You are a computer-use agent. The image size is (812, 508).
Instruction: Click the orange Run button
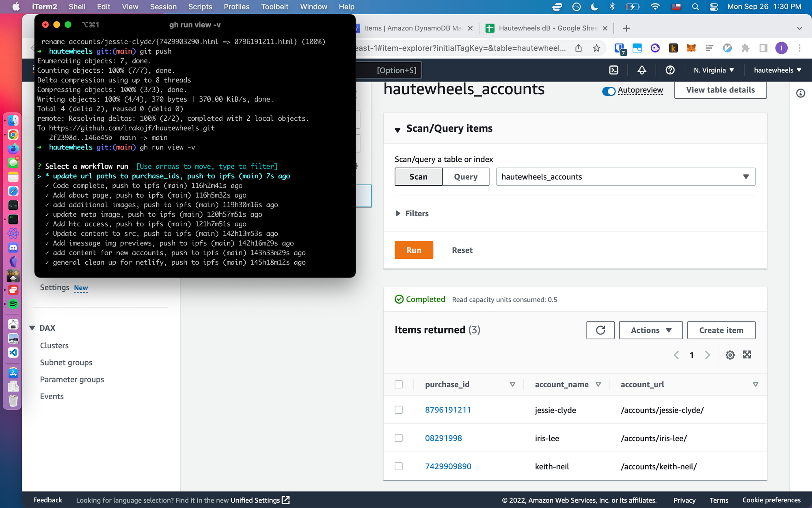(414, 250)
